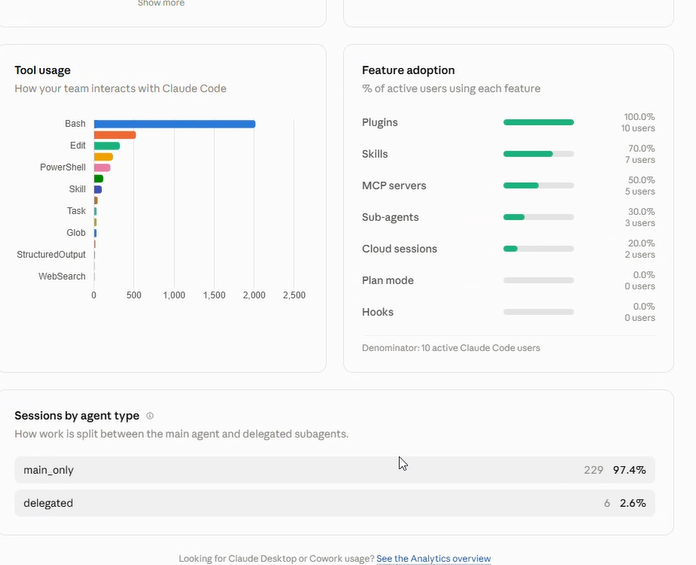
Task: Click the empty Plan mode progress bar
Action: tap(538, 280)
